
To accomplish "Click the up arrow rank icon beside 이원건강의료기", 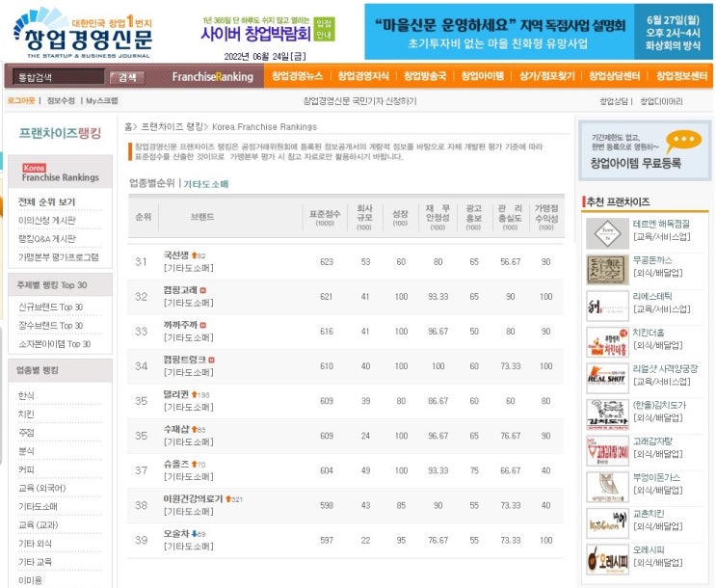I will [x=228, y=499].
